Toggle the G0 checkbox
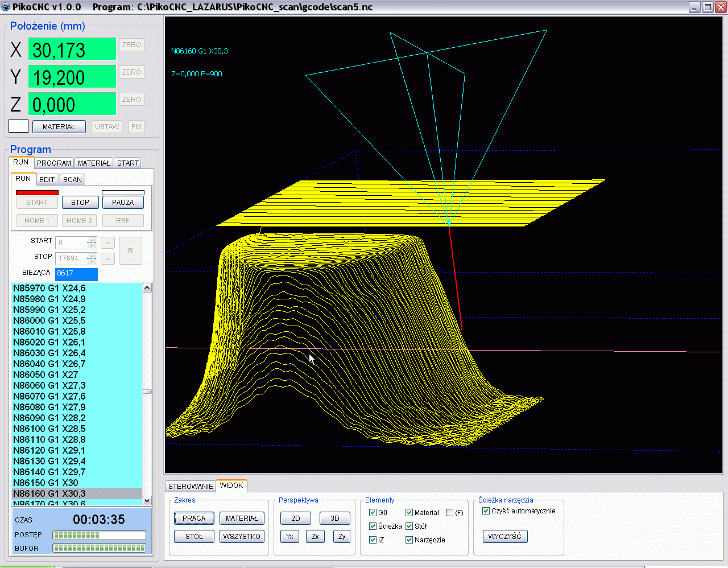This screenshot has height=568, width=728. [x=373, y=513]
